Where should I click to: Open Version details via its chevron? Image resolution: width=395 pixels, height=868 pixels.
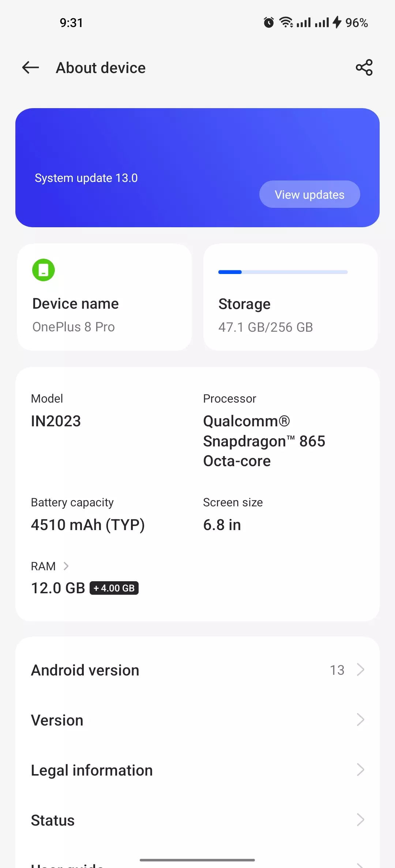click(361, 720)
